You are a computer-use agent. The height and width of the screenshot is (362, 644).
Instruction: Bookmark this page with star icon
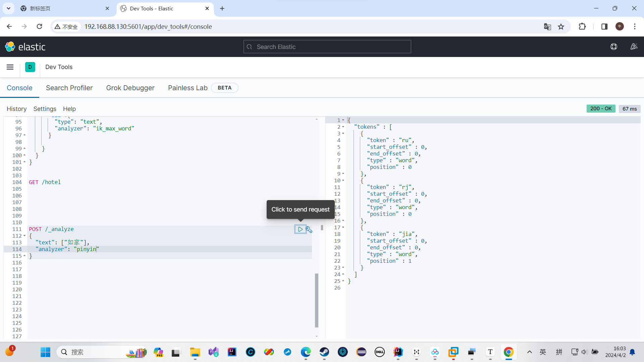tap(561, 27)
